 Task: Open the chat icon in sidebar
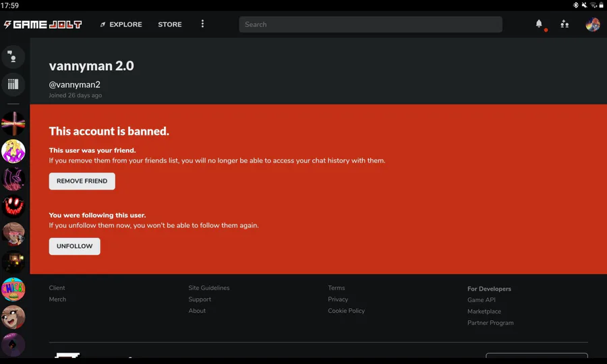click(13, 57)
